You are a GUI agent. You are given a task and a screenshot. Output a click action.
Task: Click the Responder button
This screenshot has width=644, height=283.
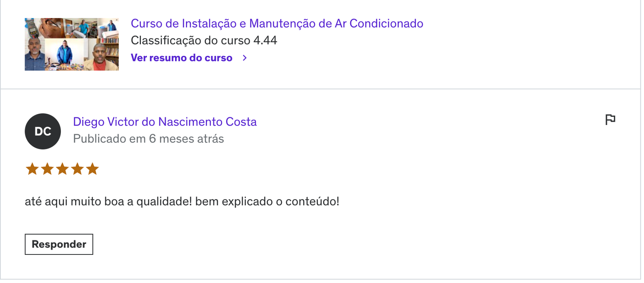coord(59,244)
